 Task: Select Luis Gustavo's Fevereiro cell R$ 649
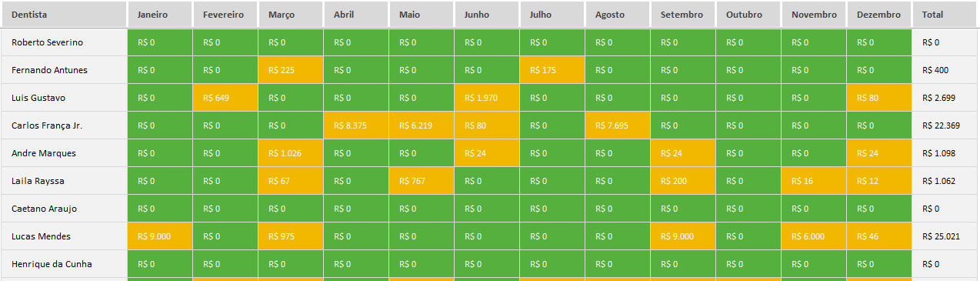click(x=225, y=98)
